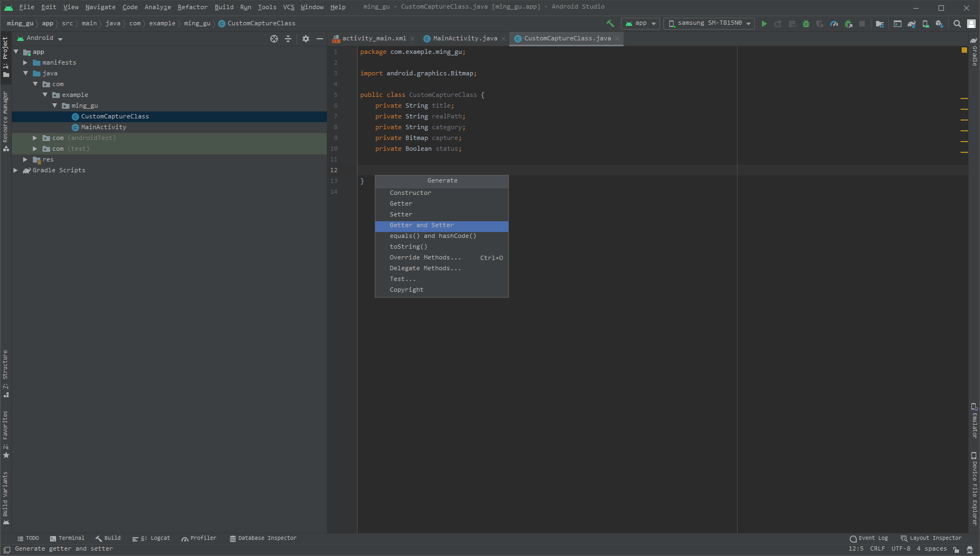
Task: Open the Refactor menu
Action: coord(192,7)
